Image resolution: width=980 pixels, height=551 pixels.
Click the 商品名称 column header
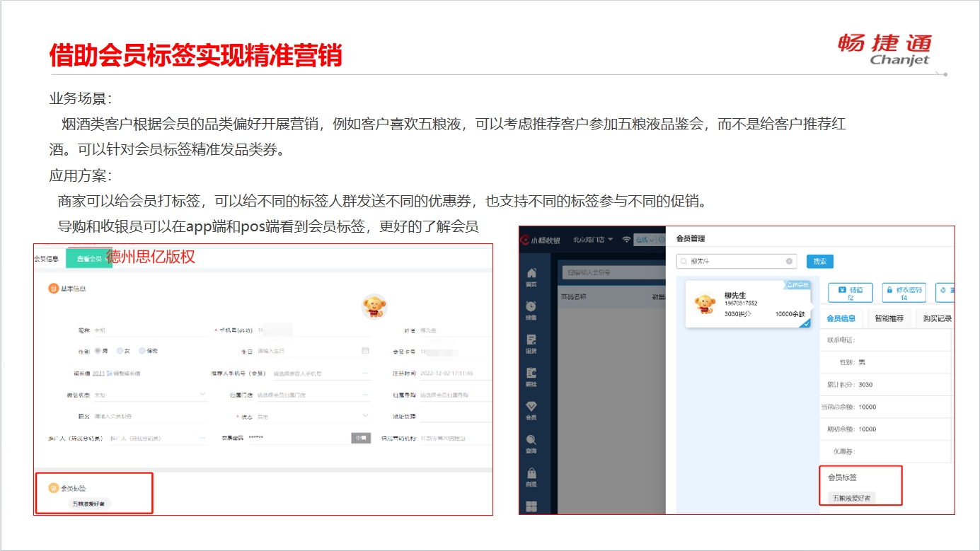574,297
